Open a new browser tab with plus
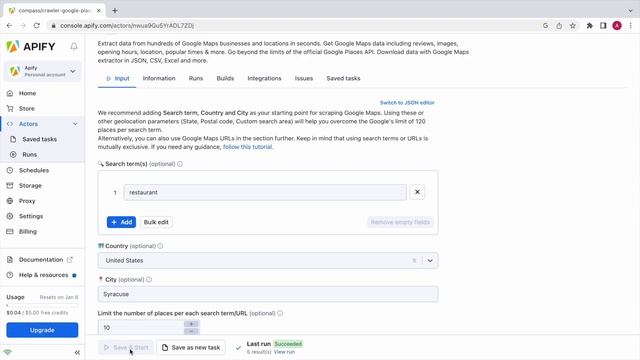The height and width of the screenshot is (360, 640). pos(115,11)
